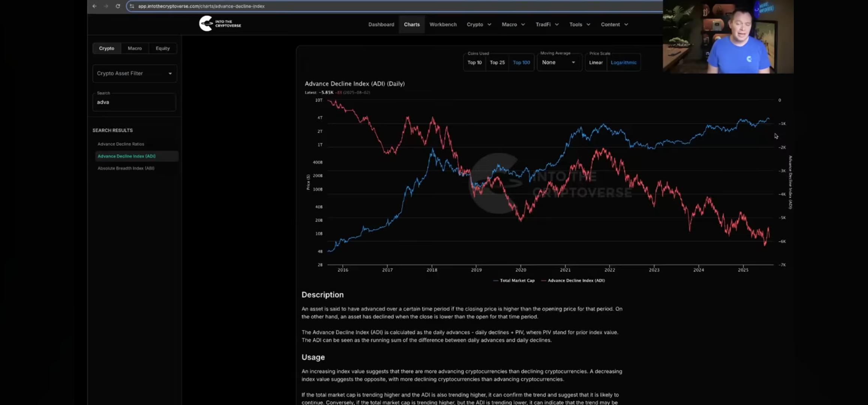Expand the Macro nav dropdown
Image resolution: width=868 pixels, height=405 pixels.
pyautogui.click(x=513, y=24)
